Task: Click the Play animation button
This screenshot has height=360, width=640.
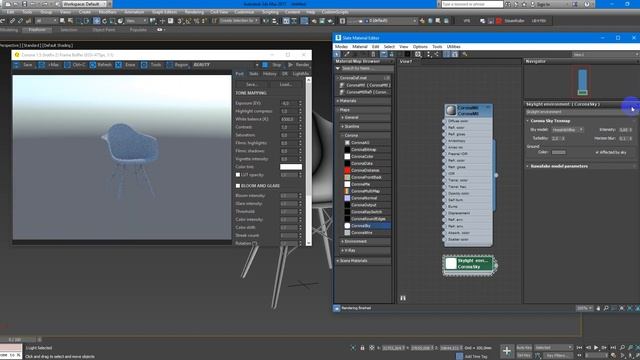Action: [x=596, y=347]
